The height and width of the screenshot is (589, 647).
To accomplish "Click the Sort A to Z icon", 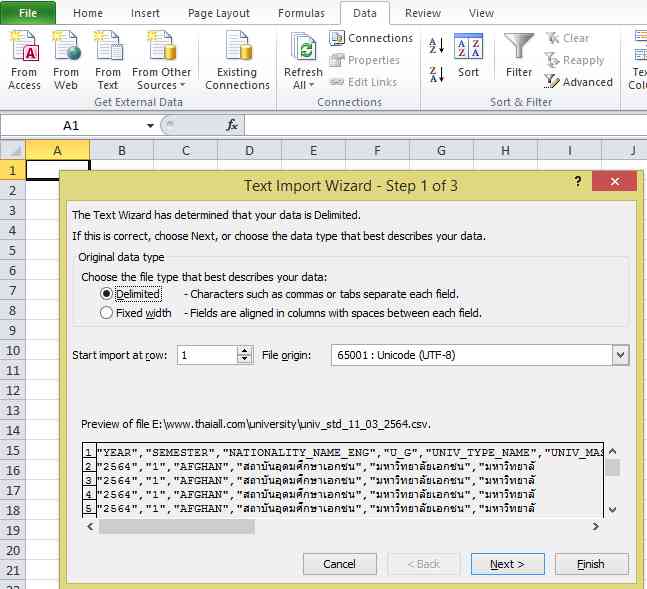I will (437, 46).
